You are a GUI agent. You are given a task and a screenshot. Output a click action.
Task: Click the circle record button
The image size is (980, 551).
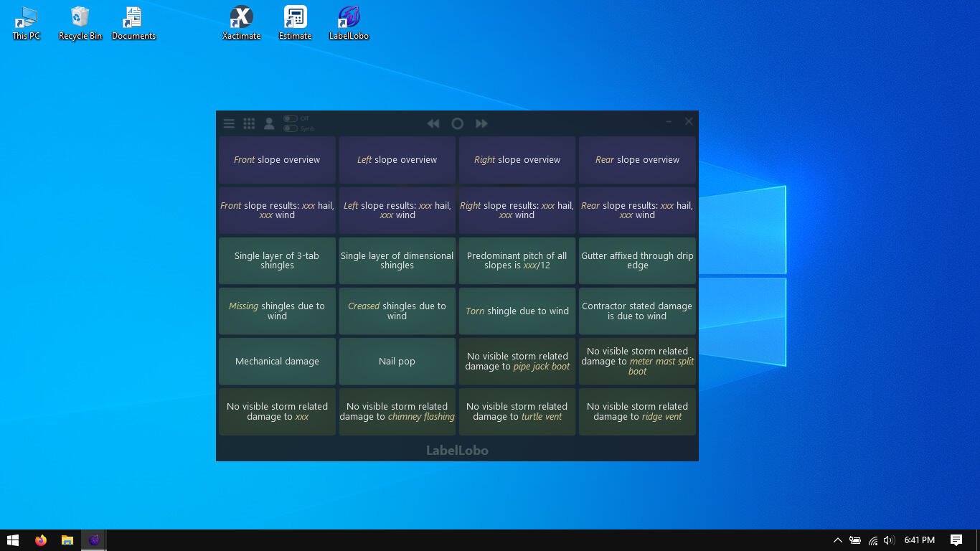tap(457, 123)
